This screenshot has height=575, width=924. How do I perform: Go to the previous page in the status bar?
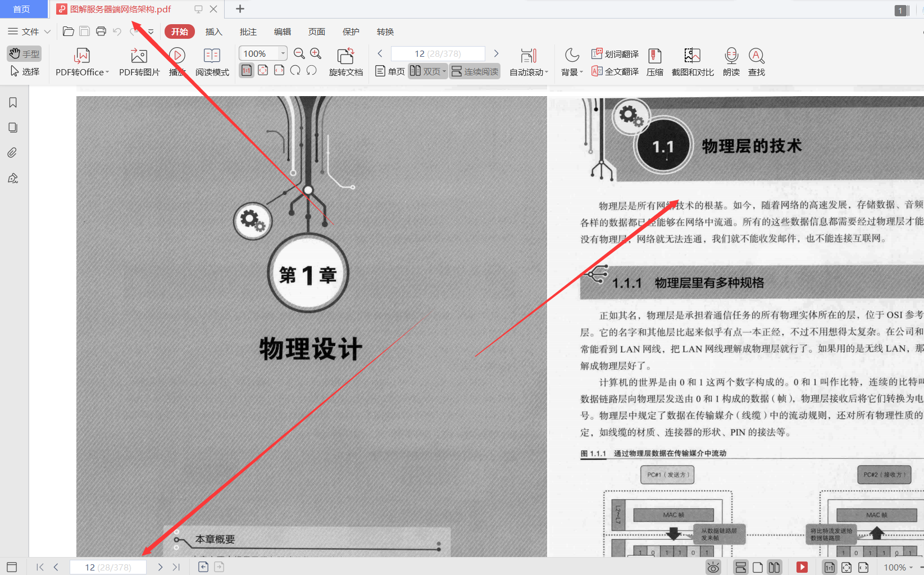tap(56, 567)
